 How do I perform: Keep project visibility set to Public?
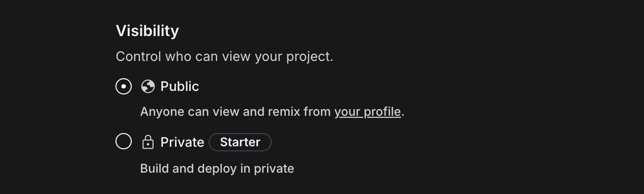tap(124, 86)
